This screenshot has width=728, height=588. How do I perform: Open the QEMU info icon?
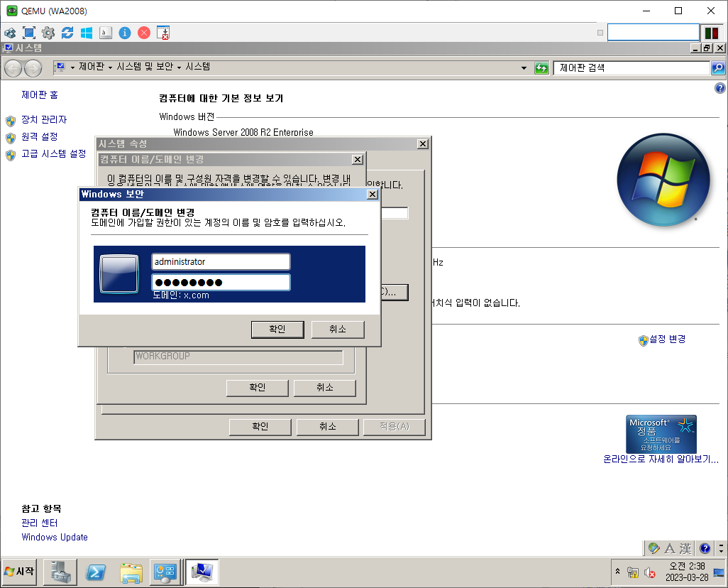[x=125, y=33]
